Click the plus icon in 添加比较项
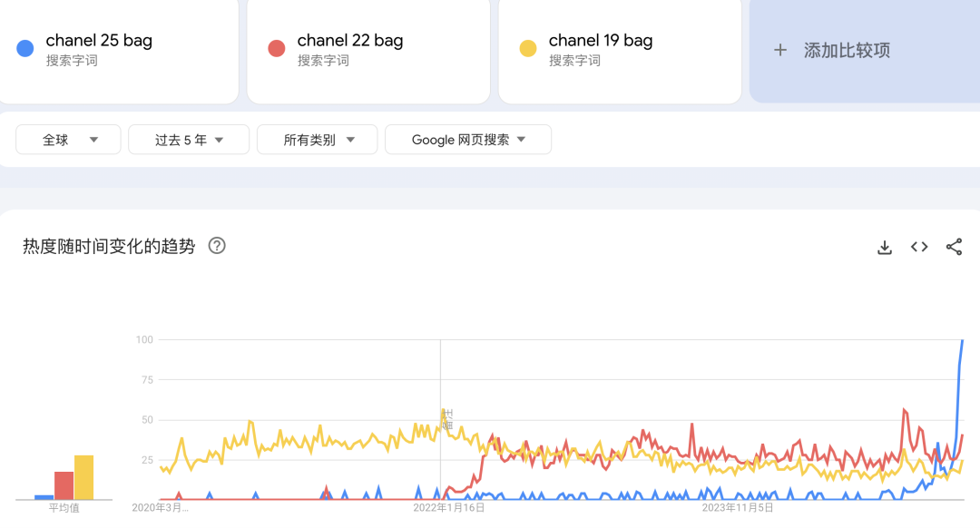The width and height of the screenshot is (980, 528). 780,50
